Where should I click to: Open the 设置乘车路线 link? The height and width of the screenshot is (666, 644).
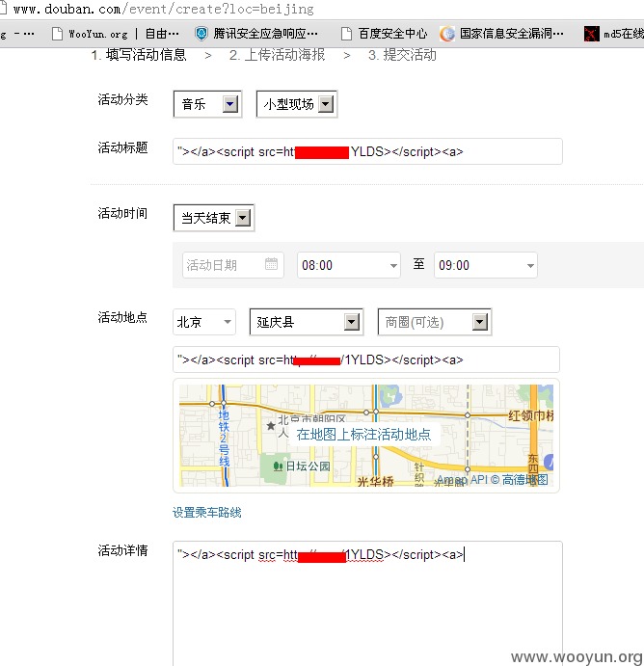coord(207,512)
